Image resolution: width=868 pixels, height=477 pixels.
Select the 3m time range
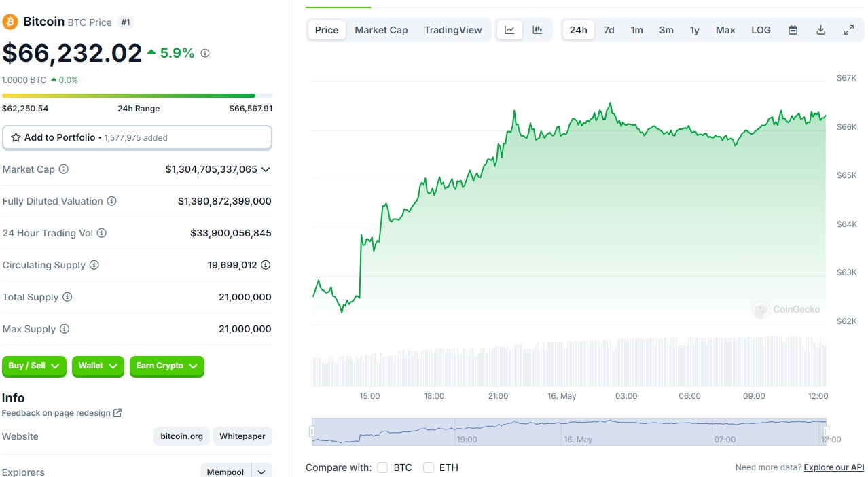click(x=666, y=30)
